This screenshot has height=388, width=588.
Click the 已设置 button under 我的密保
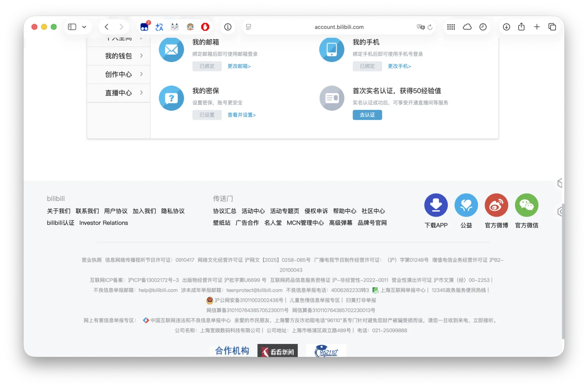click(x=207, y=115)
